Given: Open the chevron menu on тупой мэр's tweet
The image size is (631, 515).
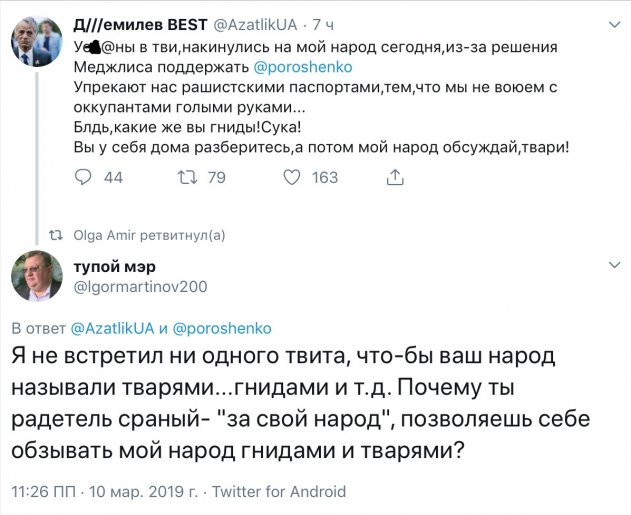Looking at the screenshot, I should [x=613, y=265].
